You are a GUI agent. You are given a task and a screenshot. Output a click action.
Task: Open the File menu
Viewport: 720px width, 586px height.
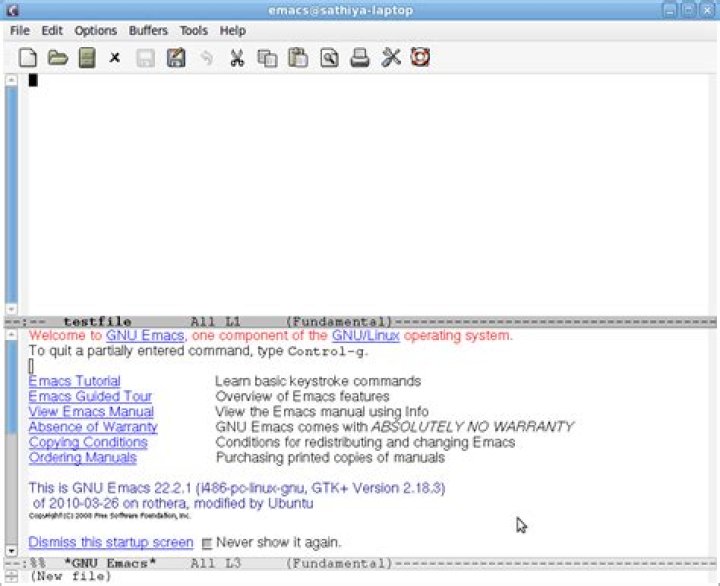20,31
